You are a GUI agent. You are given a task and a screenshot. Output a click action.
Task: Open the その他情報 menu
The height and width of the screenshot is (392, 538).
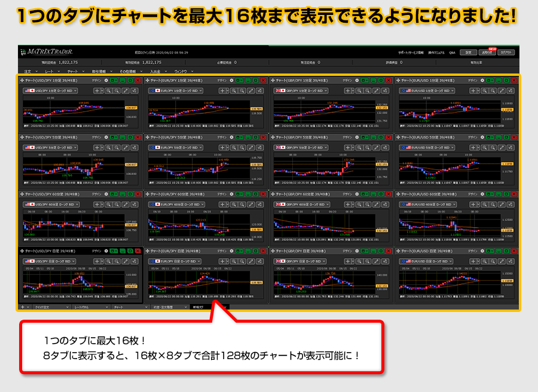tap(132, 71)
